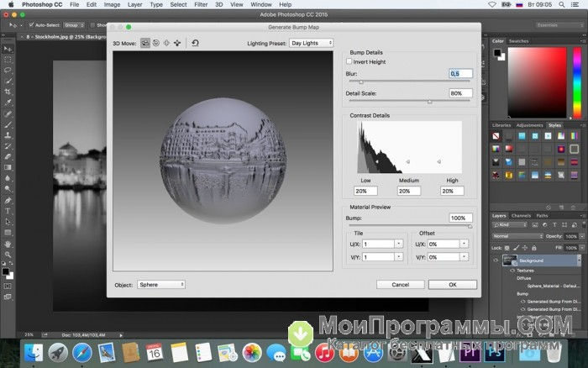The image size is (588, 368).
Task: Open the Offset U/X dropdown arrow
Action: [x=464, y=244]
